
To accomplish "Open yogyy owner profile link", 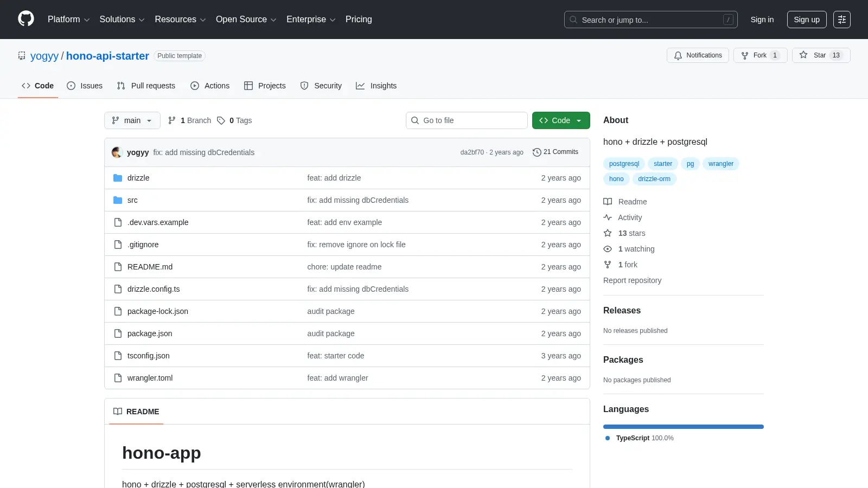I will 44,56.
